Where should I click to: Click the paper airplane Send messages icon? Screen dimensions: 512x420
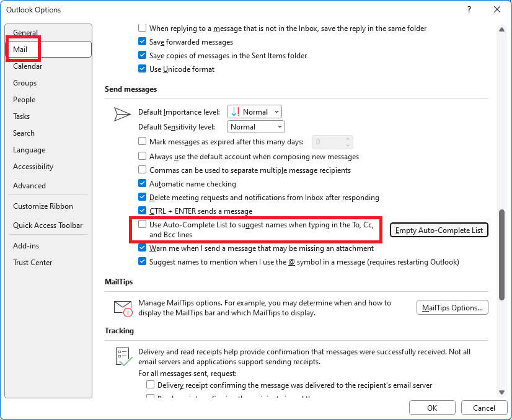tap(121, 114)
